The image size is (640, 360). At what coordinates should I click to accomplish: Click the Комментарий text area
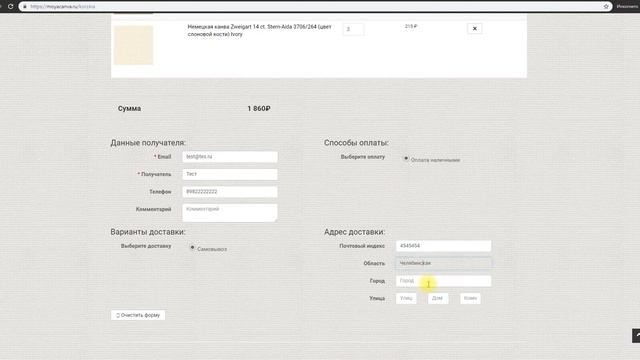click(230, 213)
